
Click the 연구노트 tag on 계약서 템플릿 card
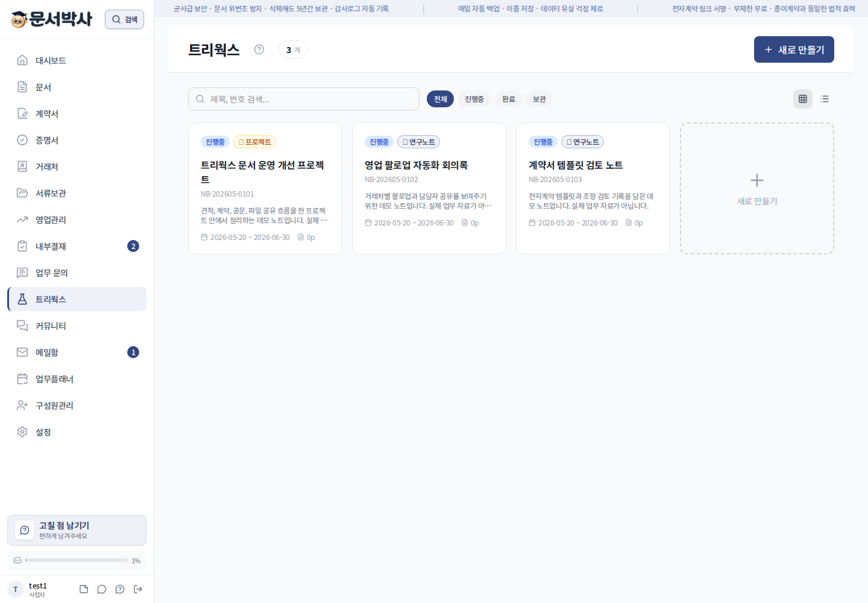tap(582, 142)
